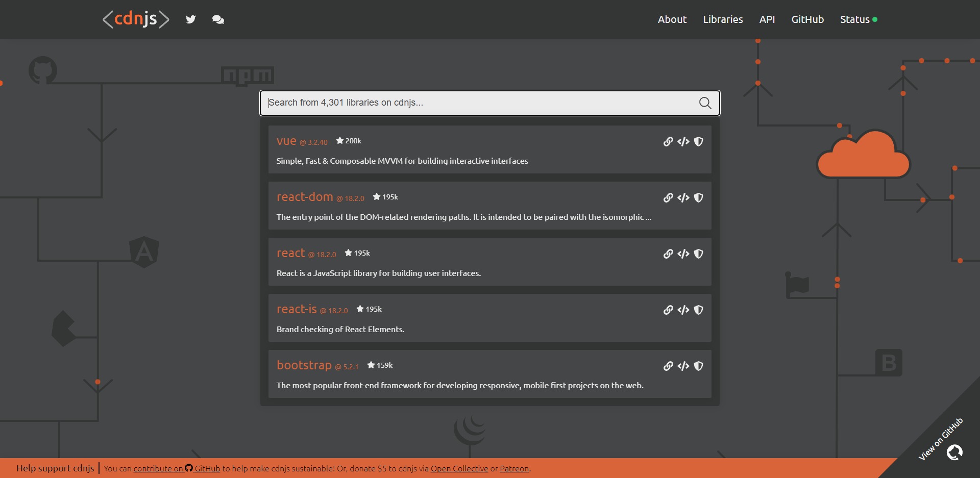Image resolution: width=980 pixels, height=478 pixels.
Task: Open the API navigation item
Action: click(x=767, y=19)
